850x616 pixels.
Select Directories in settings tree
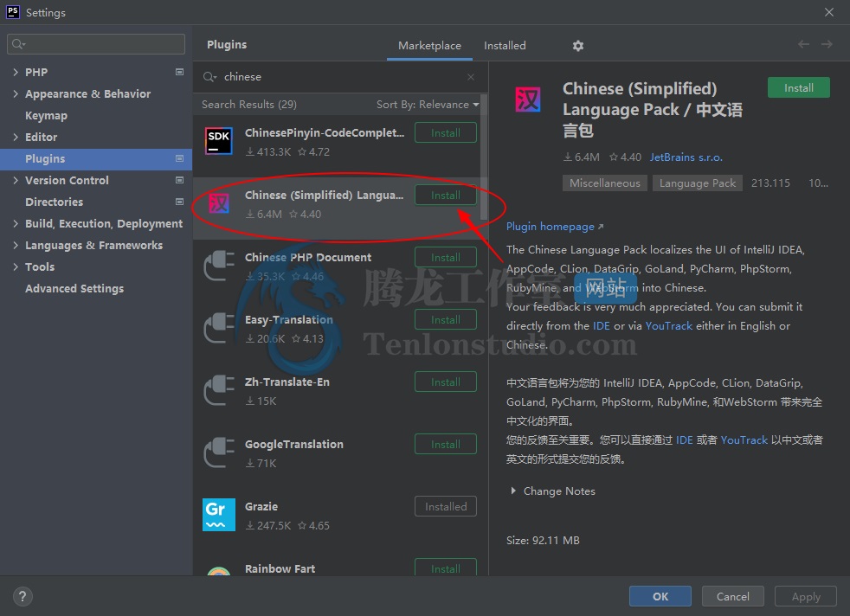55,202
